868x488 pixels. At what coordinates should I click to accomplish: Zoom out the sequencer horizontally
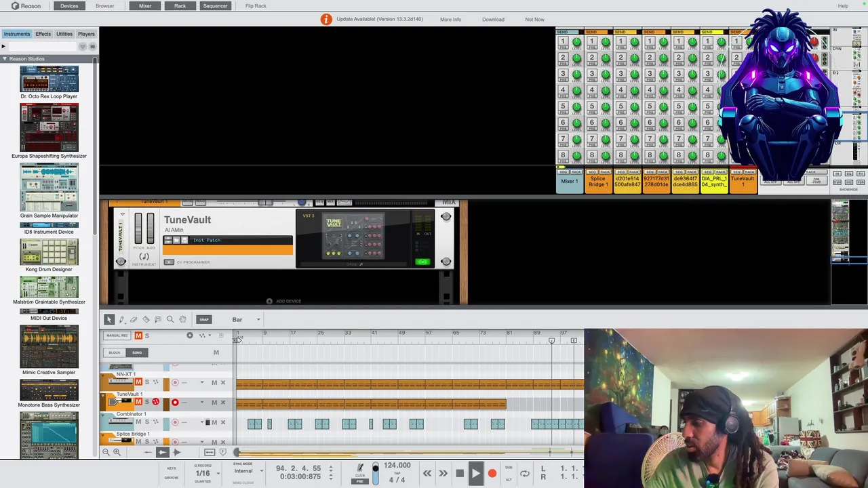[106, 452]
